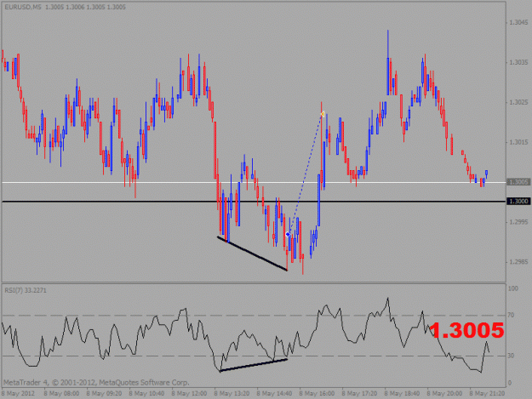Click the 1.3015 price scale value
The width and height of the screenshot is (532, 399).
click(x=518, y=142)
